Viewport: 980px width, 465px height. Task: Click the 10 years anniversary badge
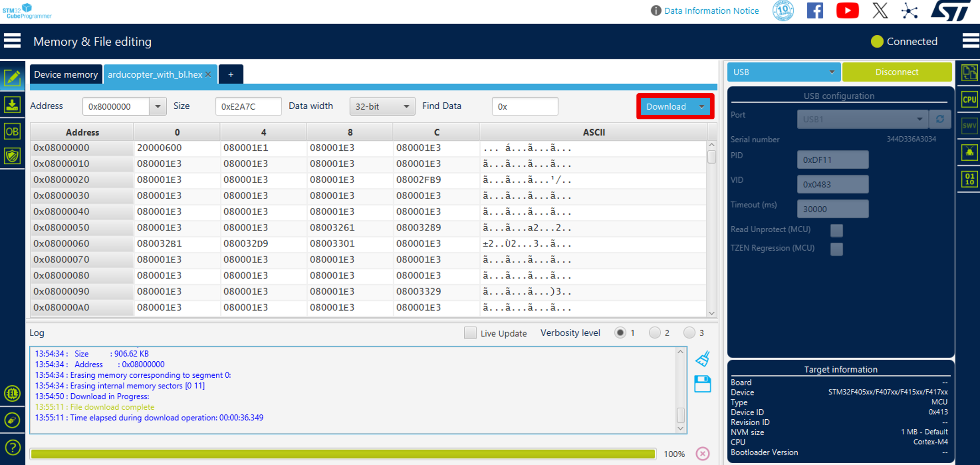click(783, 11)
